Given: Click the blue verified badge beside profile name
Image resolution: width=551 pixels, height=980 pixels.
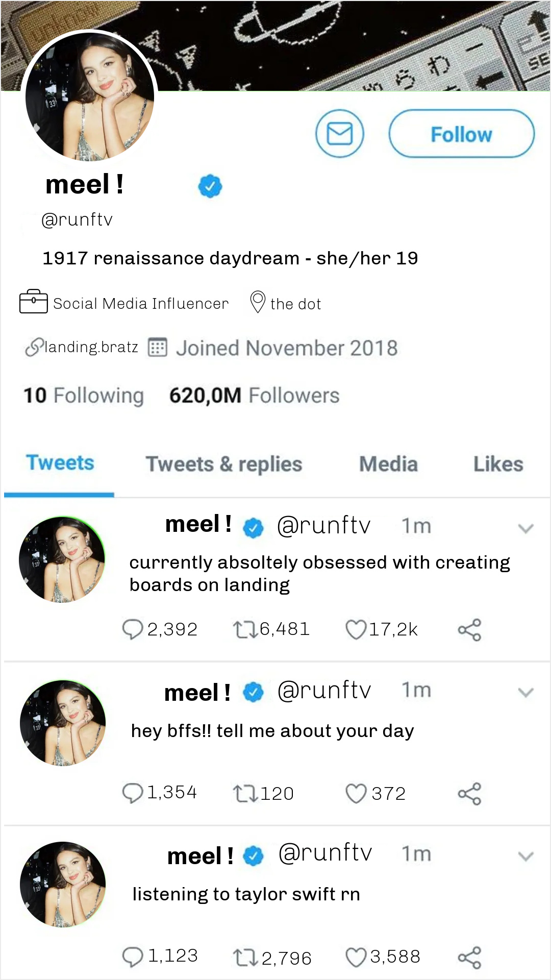Looking at the screenshot, I should point(210,186).
